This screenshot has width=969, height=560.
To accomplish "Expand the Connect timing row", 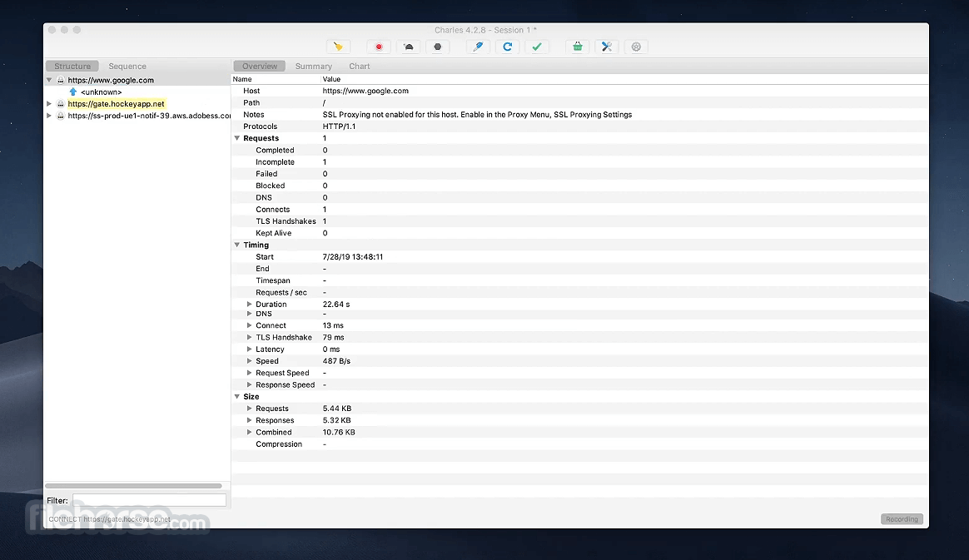I will (x=250, y=325).
